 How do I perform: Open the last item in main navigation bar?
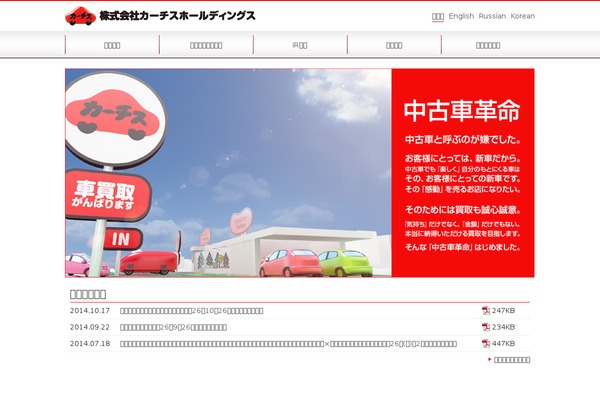488,45
